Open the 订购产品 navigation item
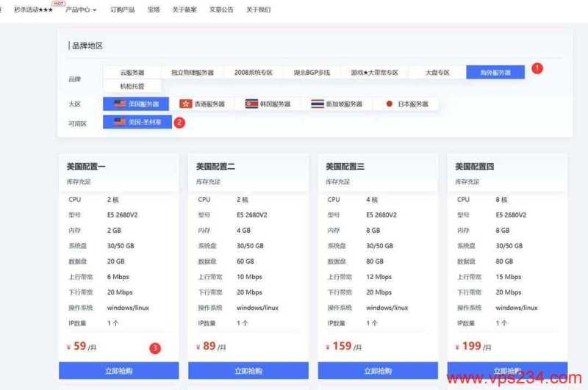 [x=123, y=10]
